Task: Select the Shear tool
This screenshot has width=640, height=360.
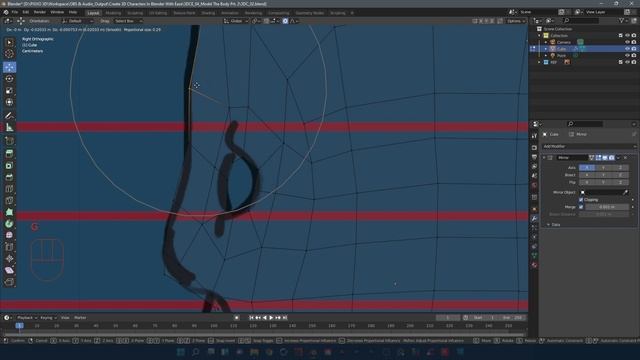Action: [x=9, y=270]
